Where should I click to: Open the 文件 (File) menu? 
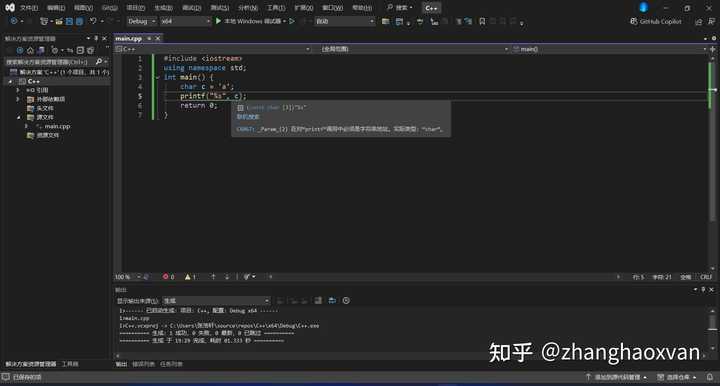(29, 8)
